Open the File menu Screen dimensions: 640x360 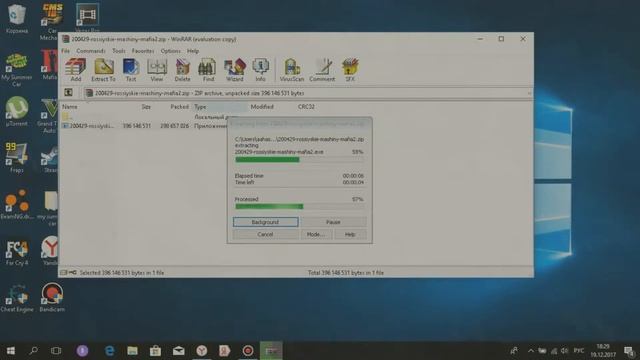66,51
